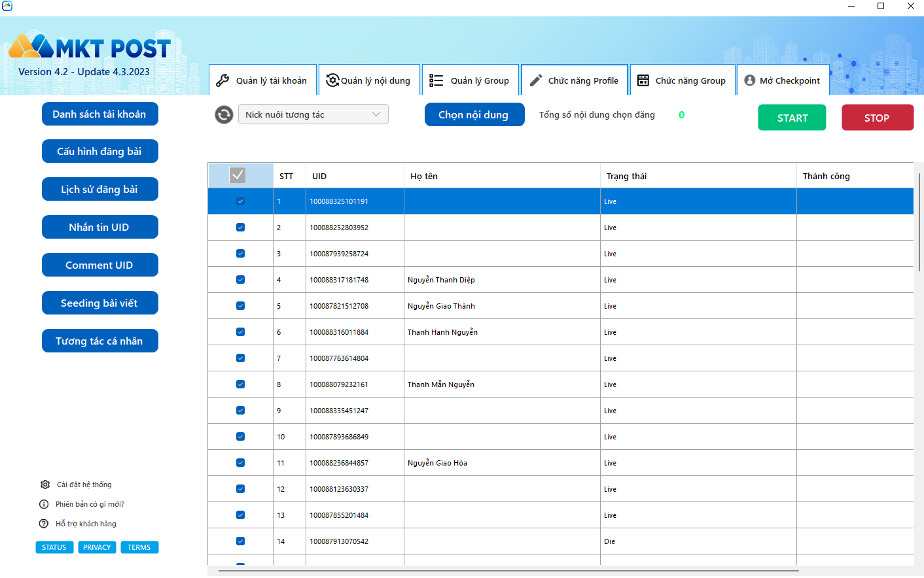924x578 pixels.
Task: Toggle the checkbox for Nguyễn Giao Thành
Action: point(240,306)
